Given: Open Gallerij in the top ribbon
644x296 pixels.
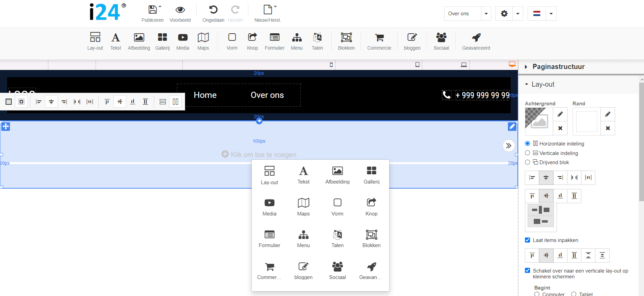Looking at the screenshot, I should pyautogui.click(x=162, y=41).
